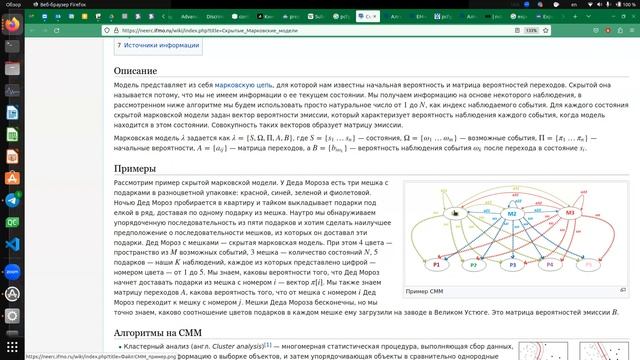Go back to the previous page

(32, 30)
